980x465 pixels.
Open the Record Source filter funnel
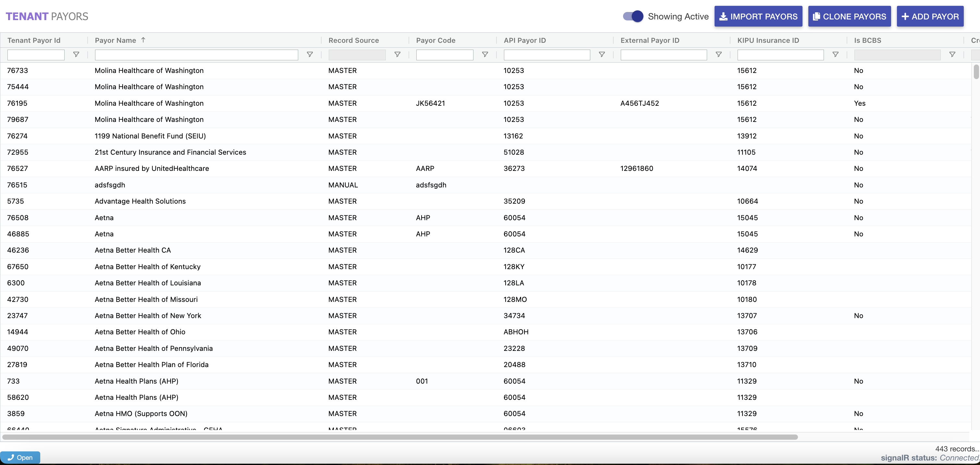point(397,55)
